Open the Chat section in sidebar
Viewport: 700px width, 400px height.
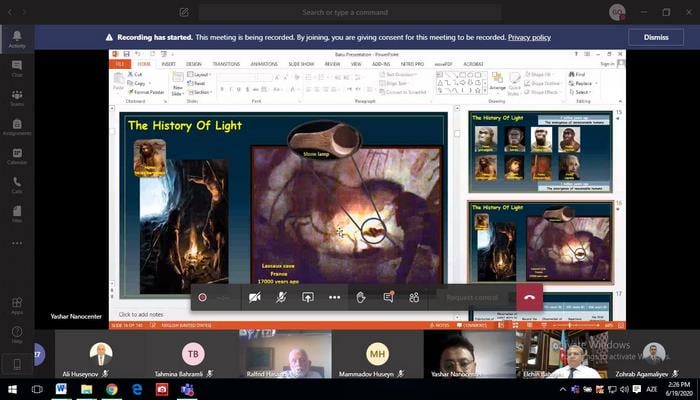(17, 67)
